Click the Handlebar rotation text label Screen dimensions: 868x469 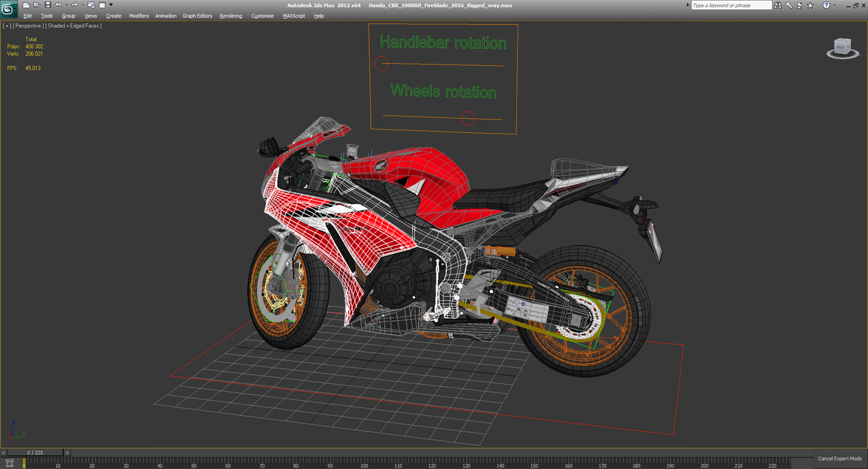click(x=443, y=42)
